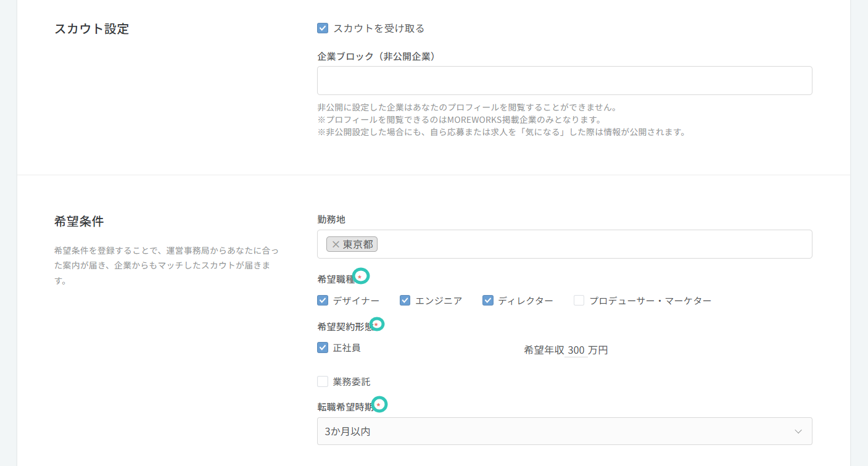Screen dimensions: 868x466
Task: Uncheck the デザイナー job type
Action: (323, 301)
